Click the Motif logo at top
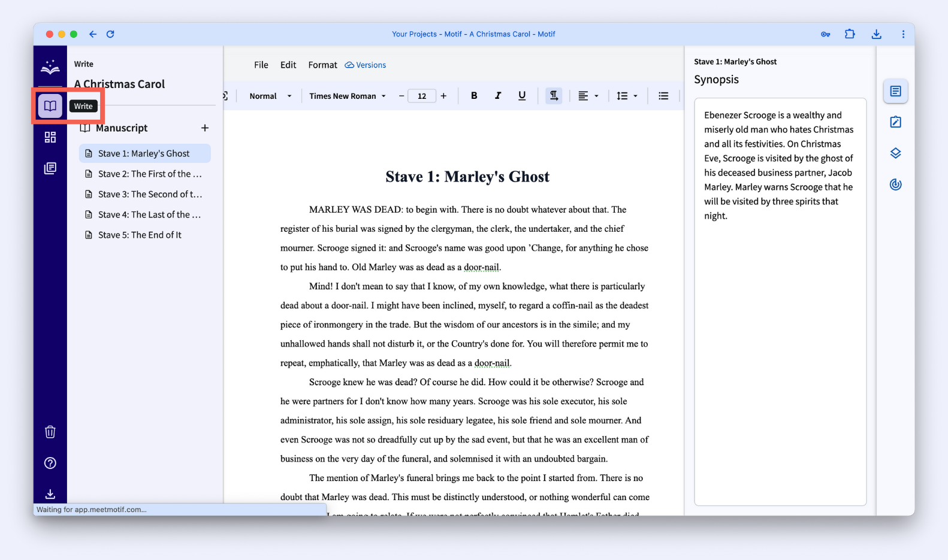 pos(50,67)
